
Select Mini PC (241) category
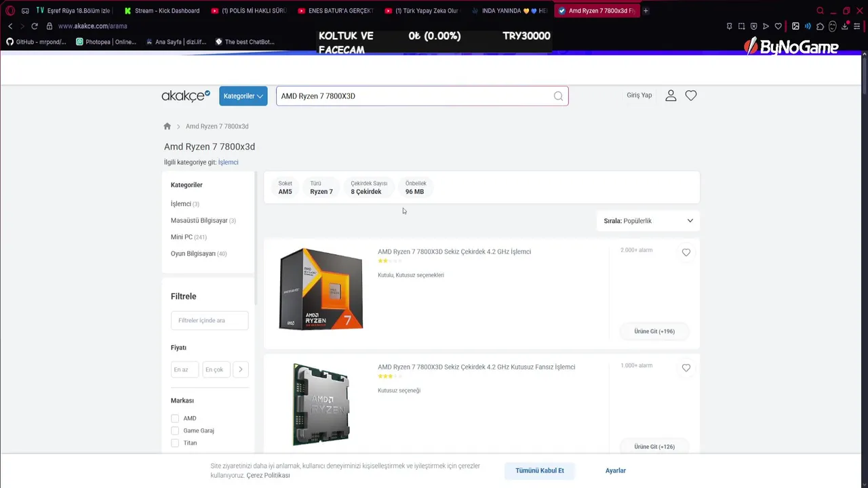tap(189, 237)
